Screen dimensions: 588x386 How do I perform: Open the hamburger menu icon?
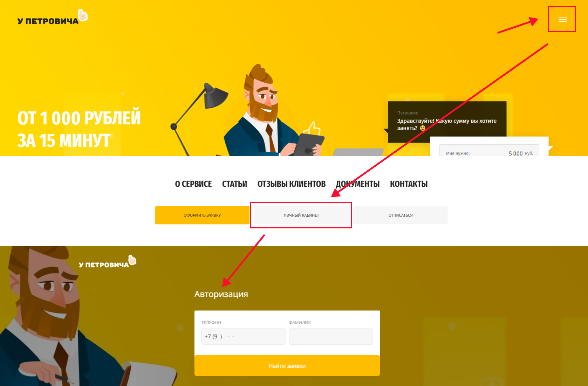pyautogui.click(x=562, y=19)
